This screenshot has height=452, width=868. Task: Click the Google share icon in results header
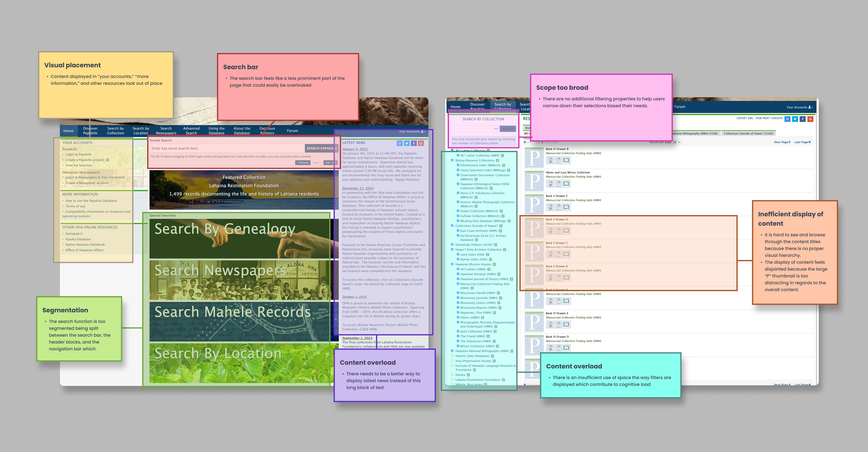coord(810,119)
